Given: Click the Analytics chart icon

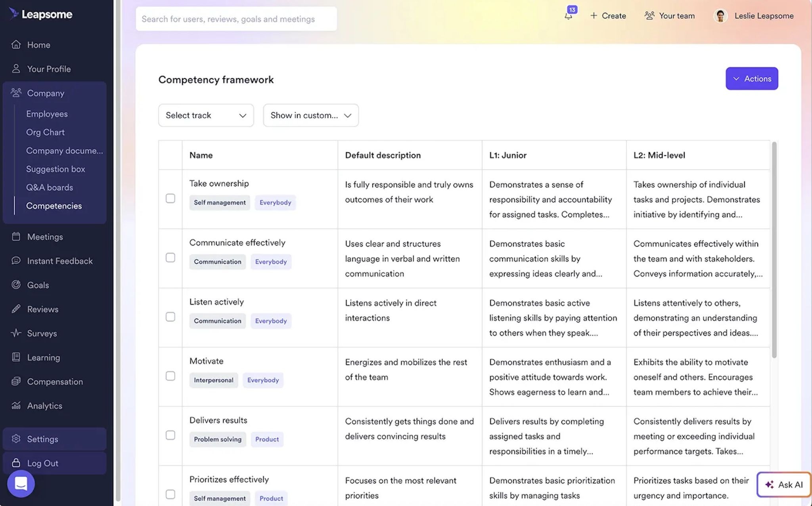Looking at the screenshot, I should [16, 406].
